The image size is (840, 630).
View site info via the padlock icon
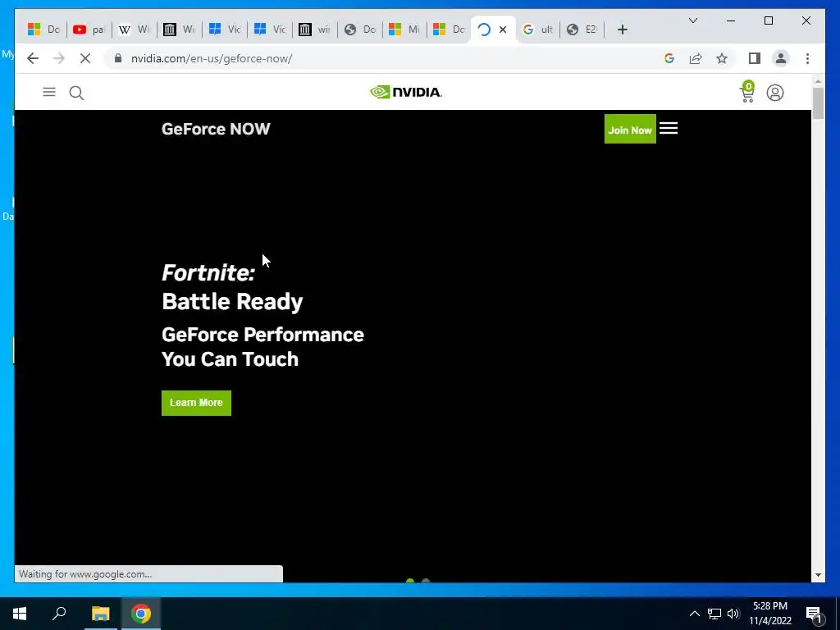pyautogui.click(x=118, y=58)
